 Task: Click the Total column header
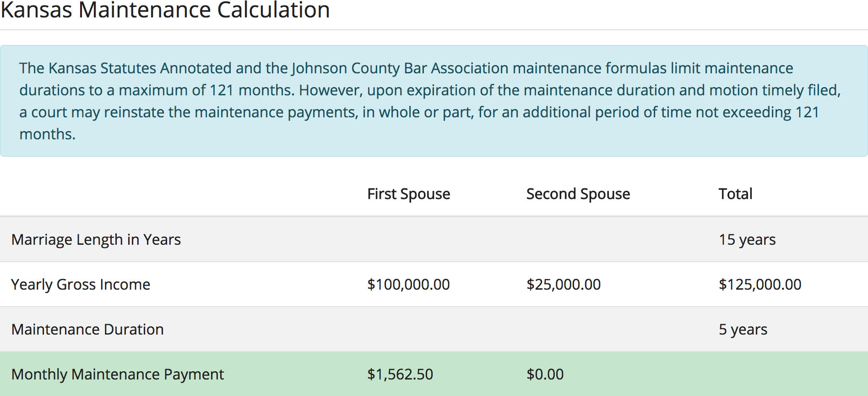pyautogui.click(x=735, y=194)
